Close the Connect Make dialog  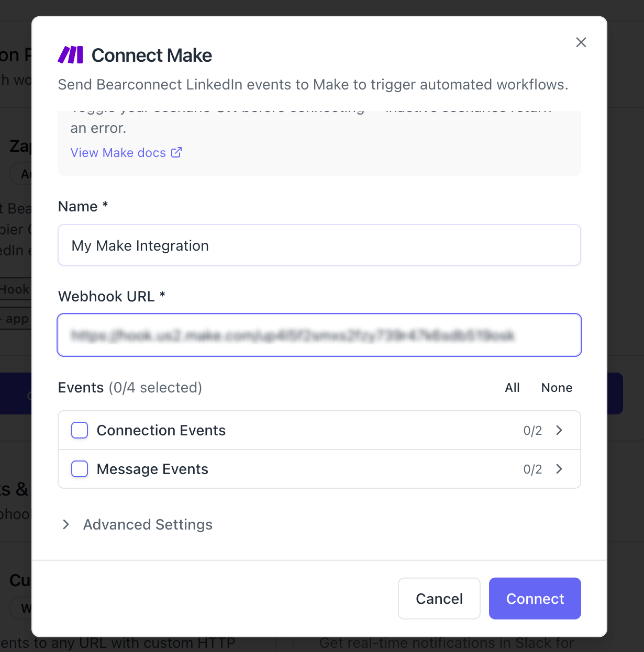(581, 42)
